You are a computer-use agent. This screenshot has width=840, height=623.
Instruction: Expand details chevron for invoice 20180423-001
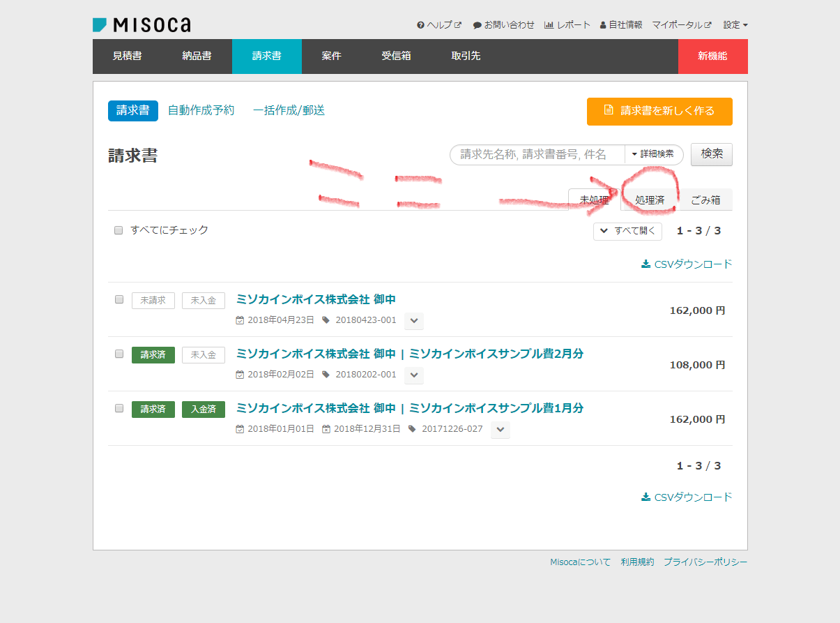tap(414, 321)
